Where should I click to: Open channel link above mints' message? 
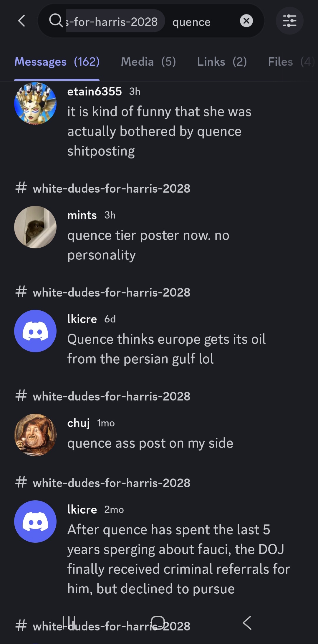coord(103,188)
